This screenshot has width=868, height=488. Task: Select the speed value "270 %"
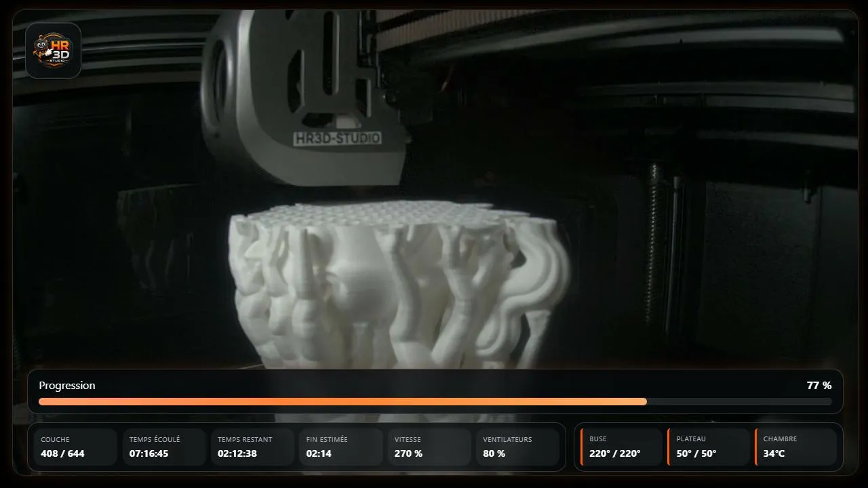point(408,453)
